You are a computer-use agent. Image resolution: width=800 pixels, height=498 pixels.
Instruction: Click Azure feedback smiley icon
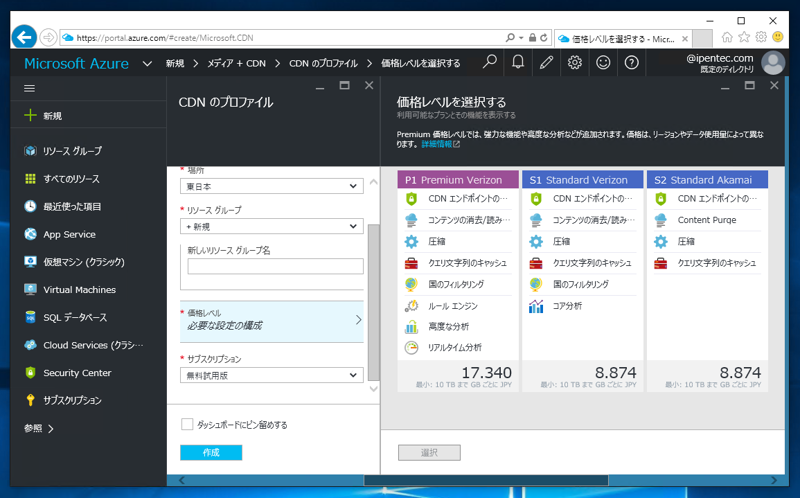[x=603, y=62]
